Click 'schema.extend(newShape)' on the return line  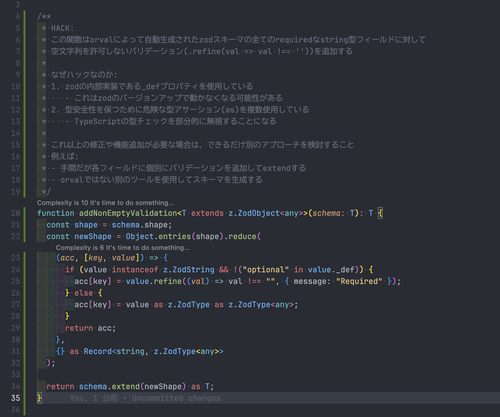coord(132,386)
